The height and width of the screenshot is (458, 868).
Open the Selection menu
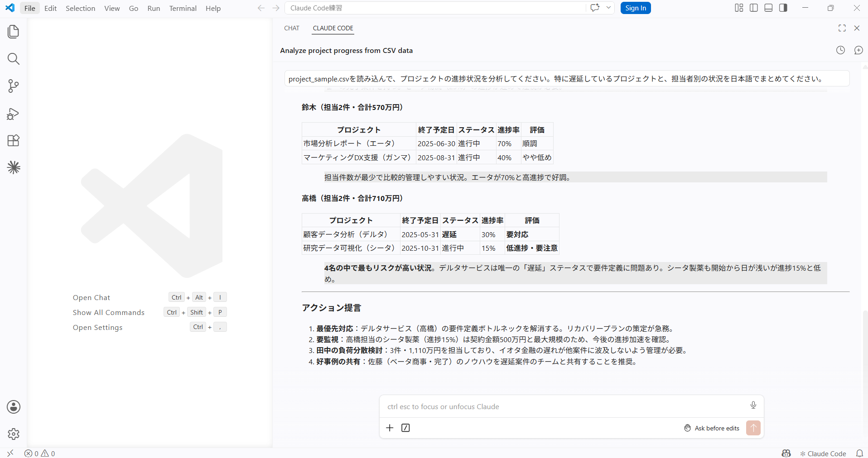click(x=81, y=8)
